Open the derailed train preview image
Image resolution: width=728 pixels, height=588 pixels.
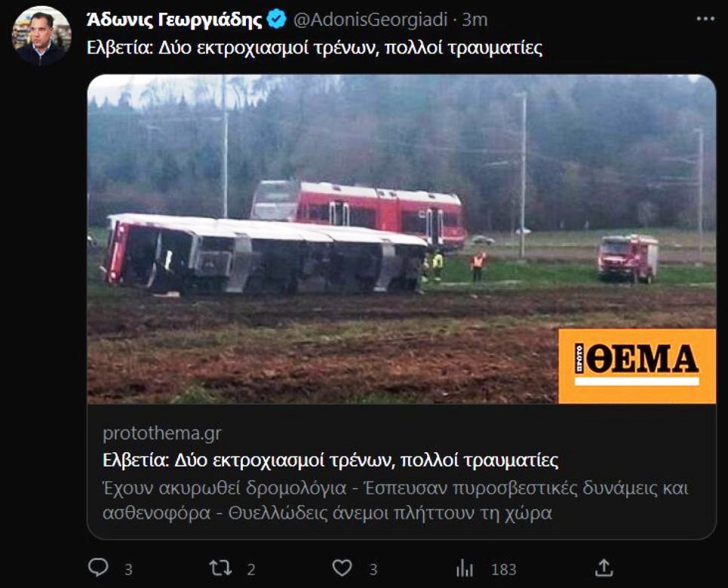pos(401,239)
